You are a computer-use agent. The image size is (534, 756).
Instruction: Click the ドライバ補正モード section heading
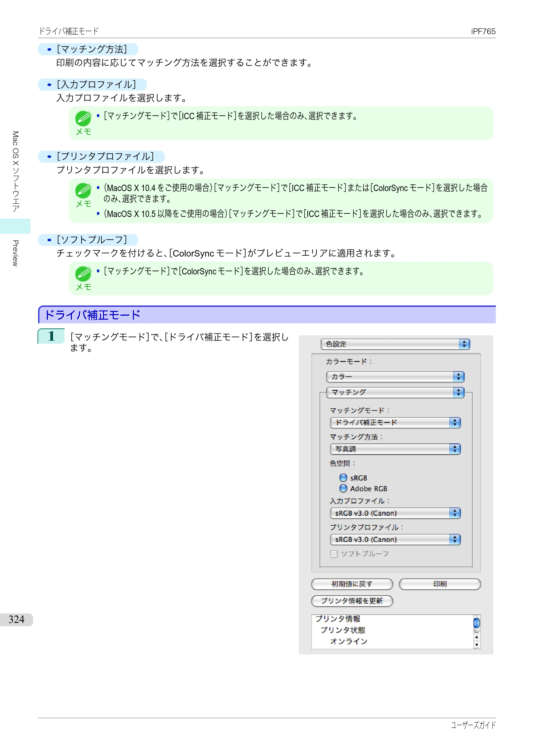click(93, 315)
